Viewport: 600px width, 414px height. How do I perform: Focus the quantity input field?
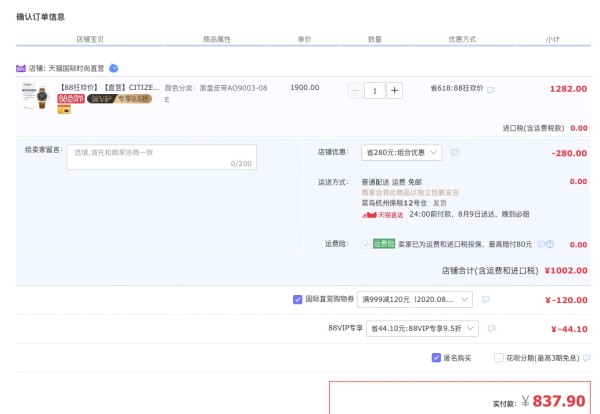(x=375, y=91)
